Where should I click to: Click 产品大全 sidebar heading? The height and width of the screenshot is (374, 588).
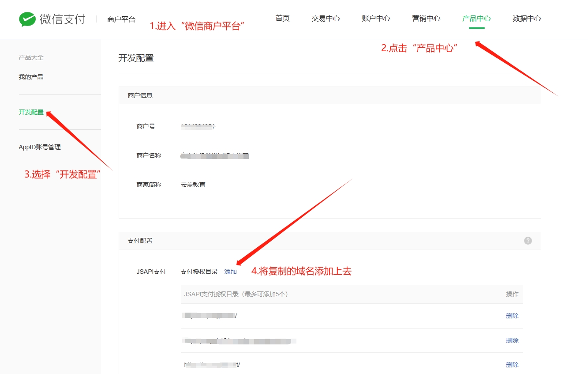pos(31,57)
